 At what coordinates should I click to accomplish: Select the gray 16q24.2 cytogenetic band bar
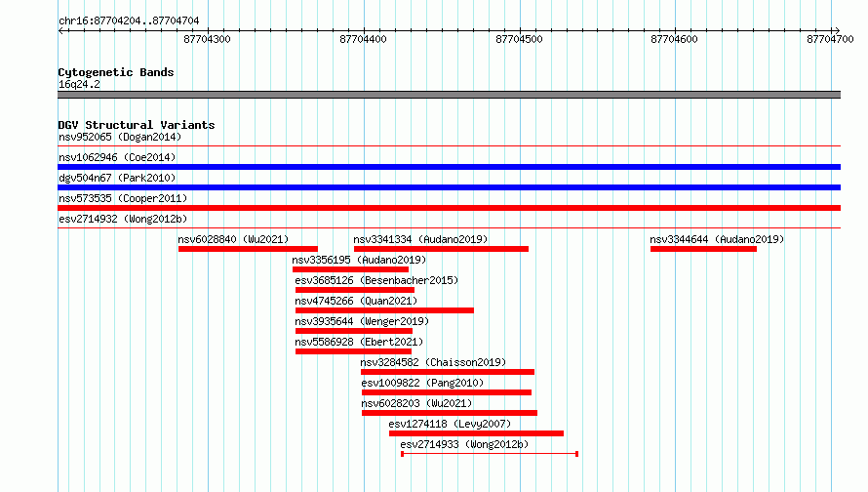tap(449, 95)
